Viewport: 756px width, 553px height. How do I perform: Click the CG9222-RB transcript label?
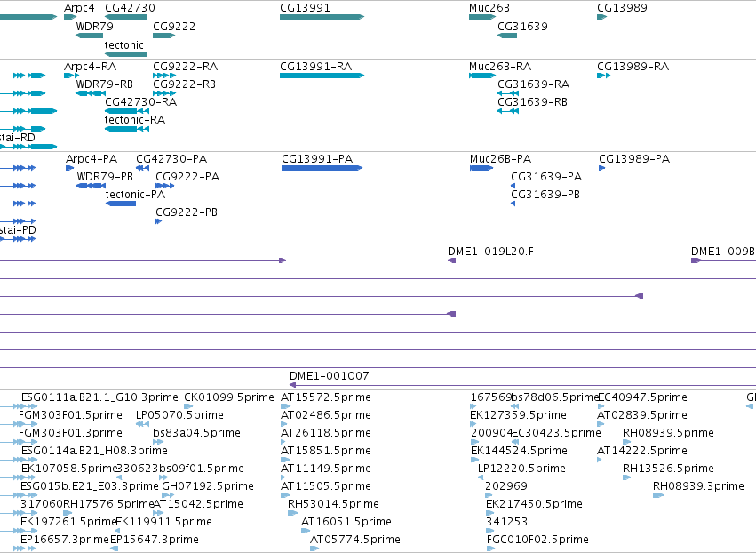(x=184, y=84)
